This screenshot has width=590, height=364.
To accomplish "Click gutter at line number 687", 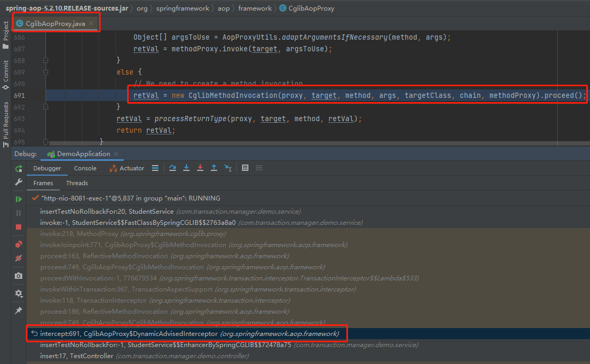I will coord(19,49).
